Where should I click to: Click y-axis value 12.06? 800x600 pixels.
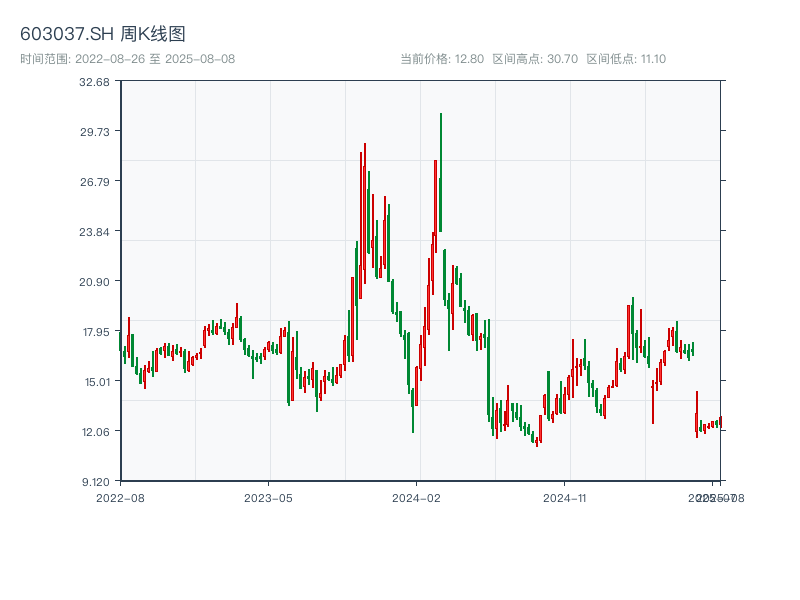click(x=95, y=432)
